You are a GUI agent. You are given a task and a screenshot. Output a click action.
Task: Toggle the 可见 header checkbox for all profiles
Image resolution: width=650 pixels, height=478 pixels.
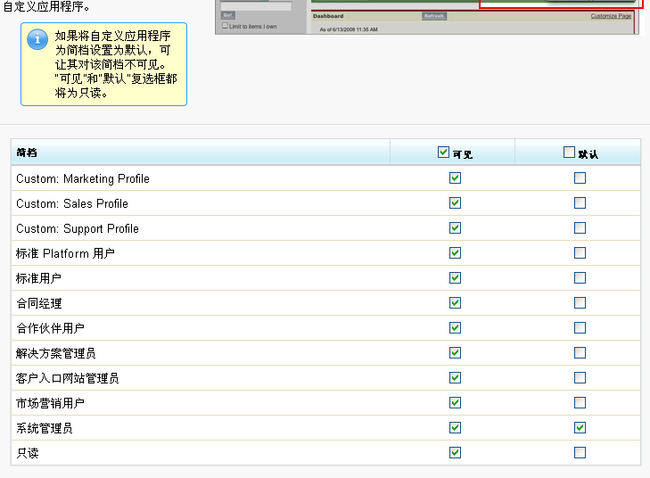tap(443, 152)
